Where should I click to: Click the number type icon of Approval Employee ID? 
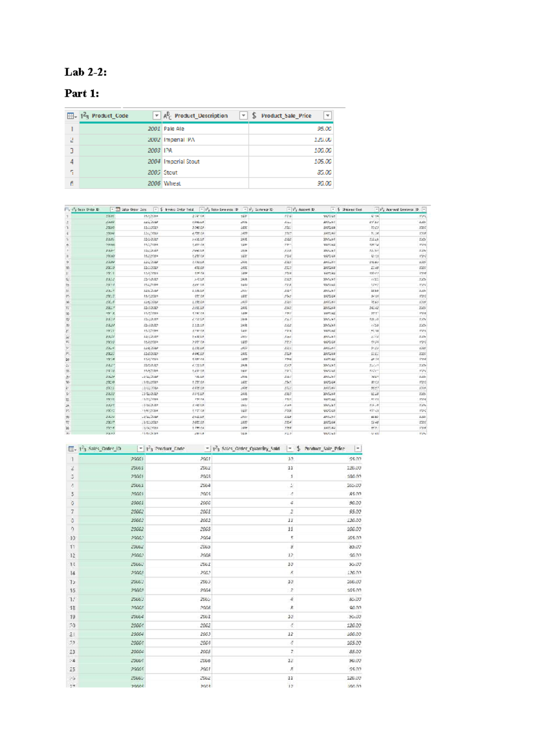tap(383, 209)
